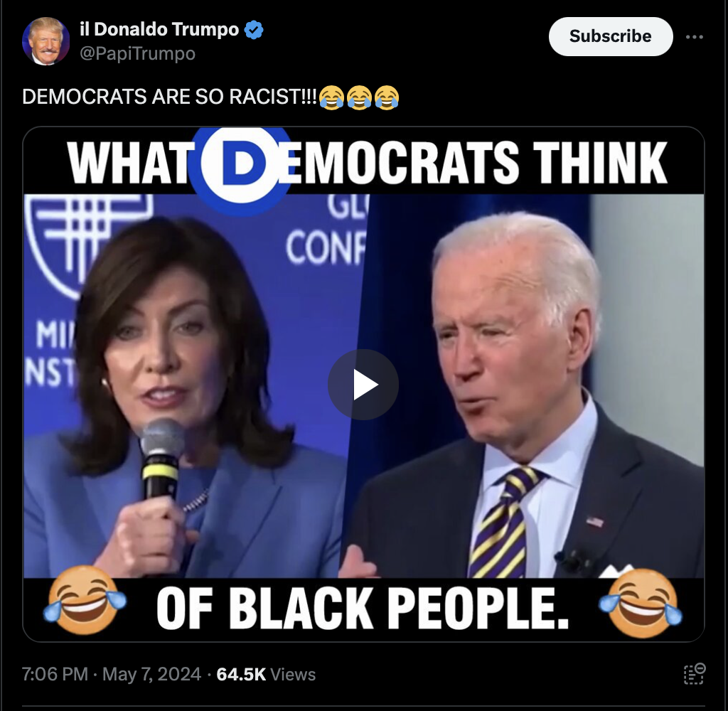The width and height of the screenshot is (728, 711).
Task: Click the WHAT DEMOCRATS THINK caption banner
Action: (x=367, y=162)
